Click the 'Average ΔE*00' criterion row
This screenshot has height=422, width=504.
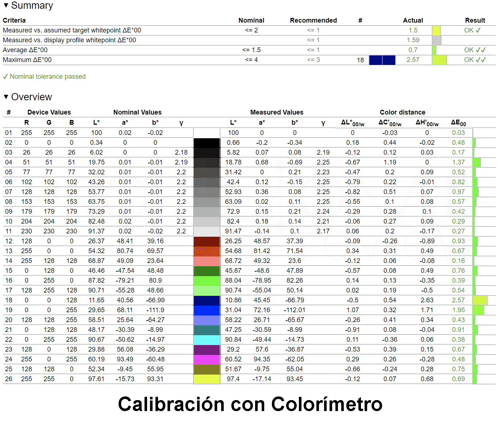pos(249,50)
